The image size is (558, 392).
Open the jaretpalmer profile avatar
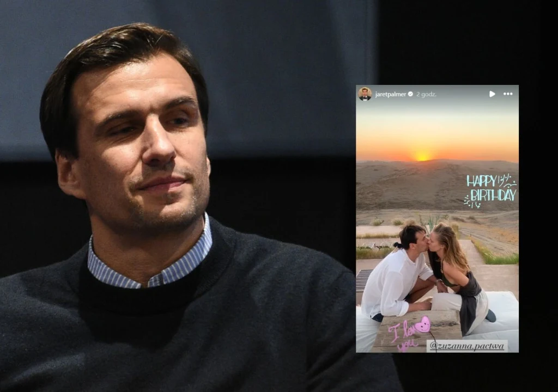(365, 94)
